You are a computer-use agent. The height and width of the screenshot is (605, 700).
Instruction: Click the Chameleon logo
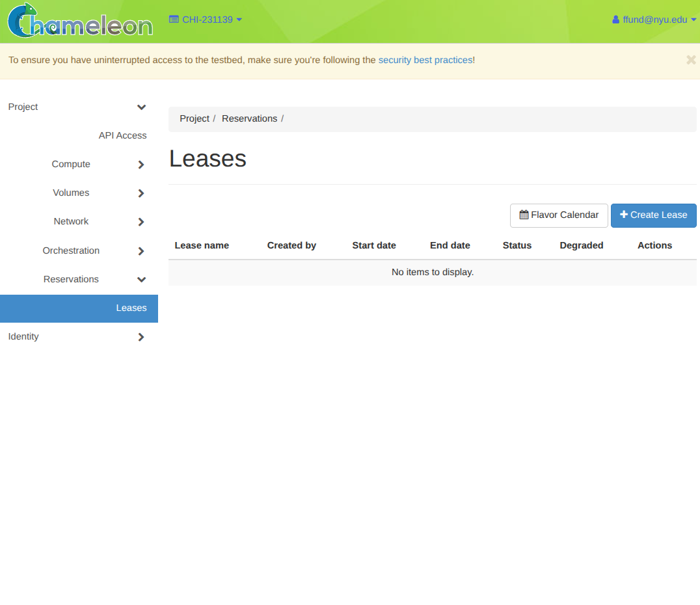[x=79, y=21]
